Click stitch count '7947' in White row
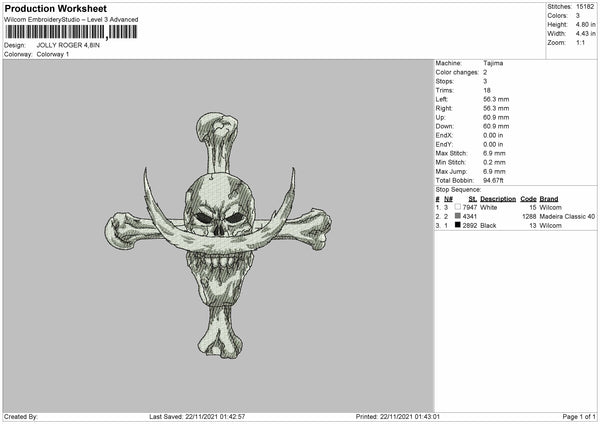Image resolution: width=600 pixels, height=424 pixels. point(470,207)
